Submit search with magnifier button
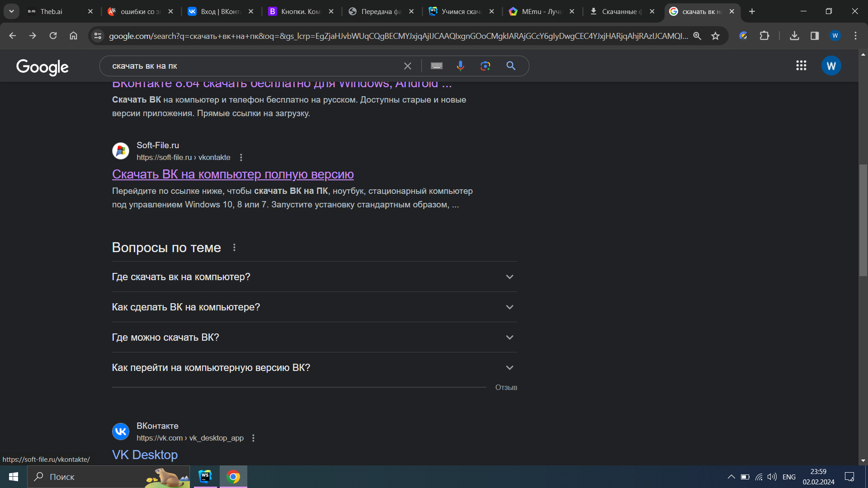Screen dimensions: 868x488 [x=511, y=66]
